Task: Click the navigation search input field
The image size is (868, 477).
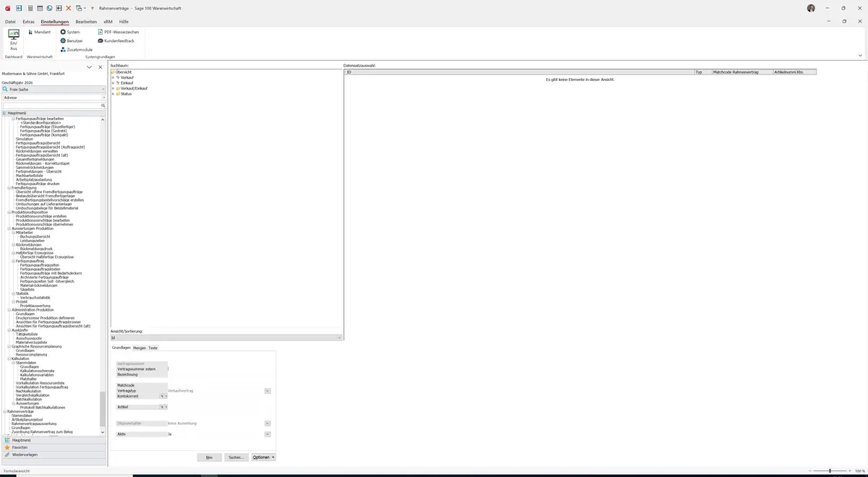Action: (51, 106)
